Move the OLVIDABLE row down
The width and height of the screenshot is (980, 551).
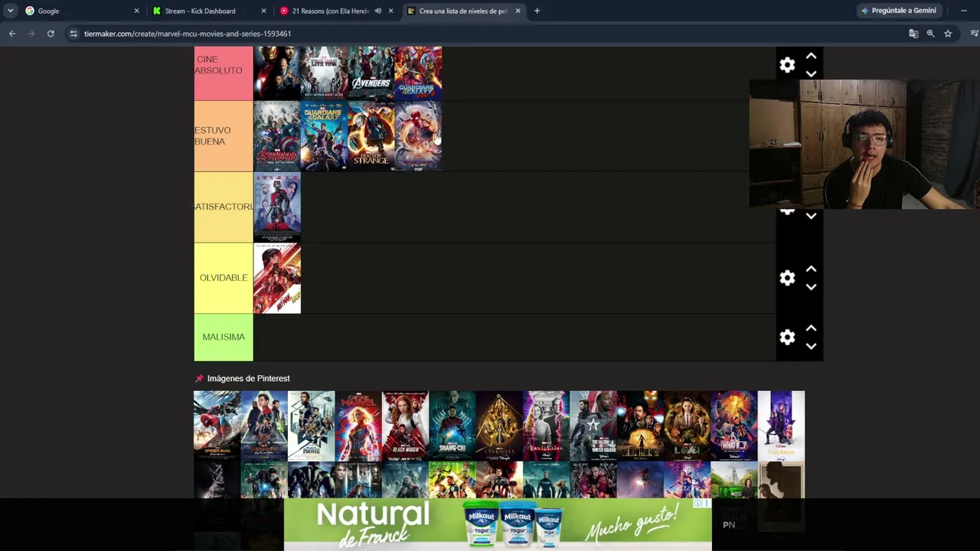click(x=812, y=287)
